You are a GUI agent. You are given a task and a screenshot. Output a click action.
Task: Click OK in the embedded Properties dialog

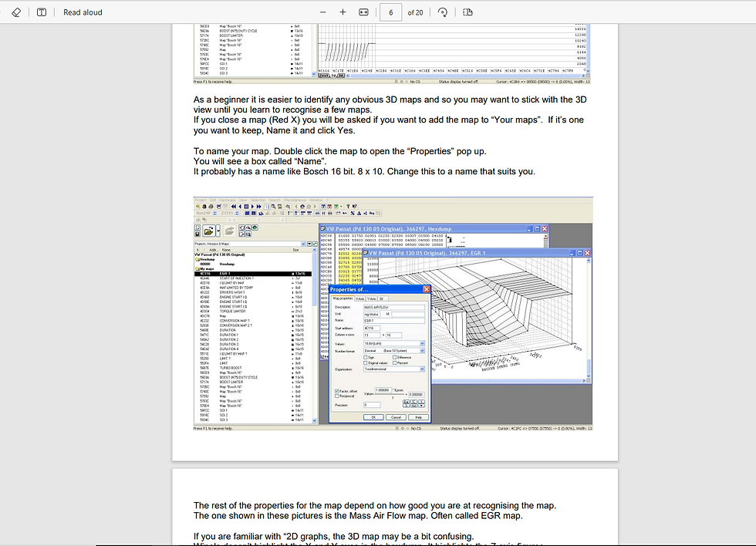(373, 417)
